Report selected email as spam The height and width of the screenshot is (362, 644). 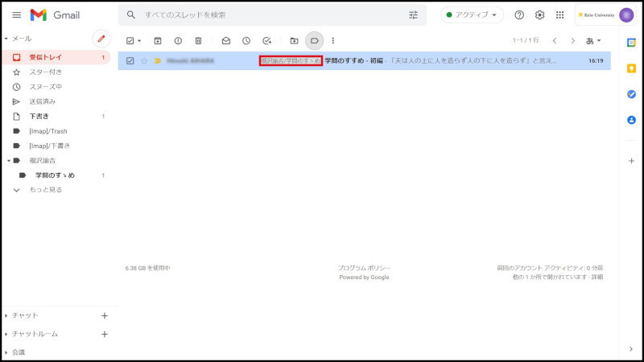[x=178, y=40]
